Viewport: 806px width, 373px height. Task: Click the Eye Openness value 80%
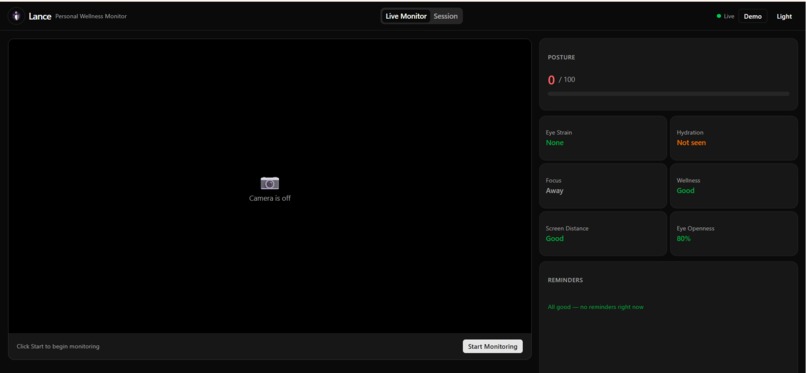point(684,238)
